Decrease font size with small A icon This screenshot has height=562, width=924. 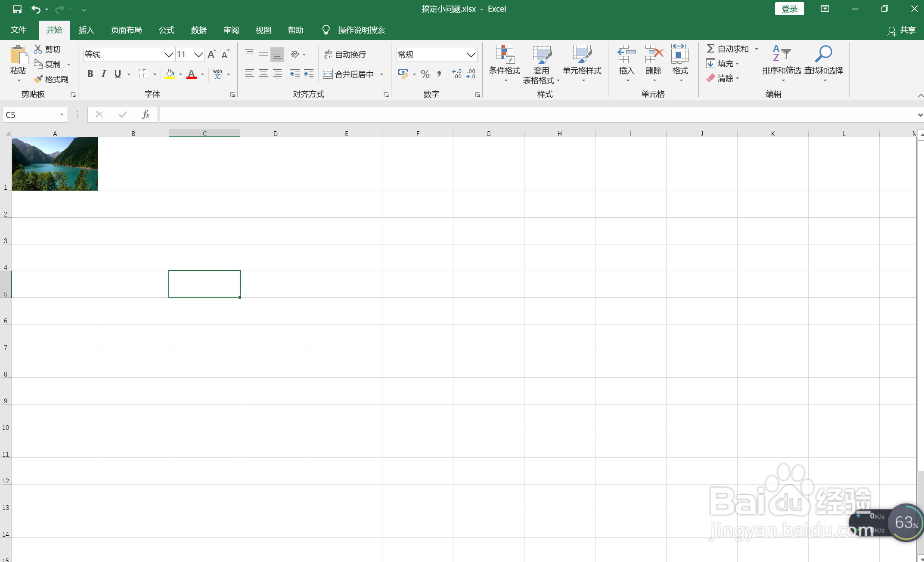pos(225,54)
